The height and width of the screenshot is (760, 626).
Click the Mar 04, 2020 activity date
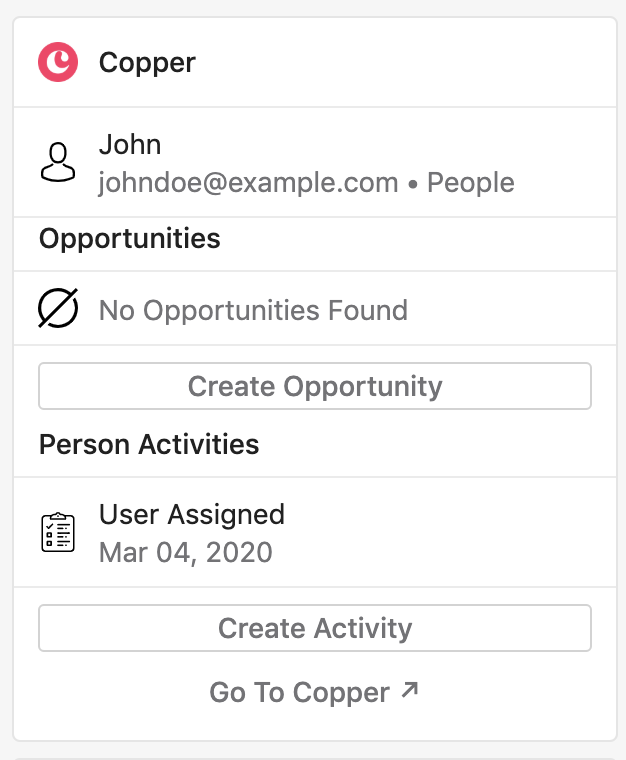click(x=186, y=553)
